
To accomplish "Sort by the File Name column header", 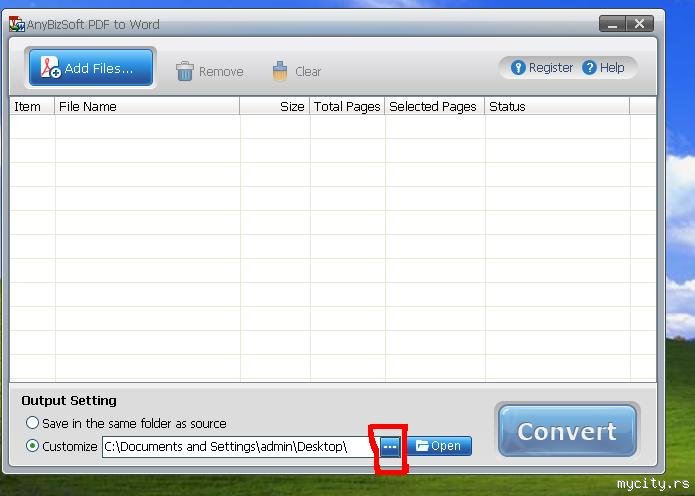I will point(147,106).
